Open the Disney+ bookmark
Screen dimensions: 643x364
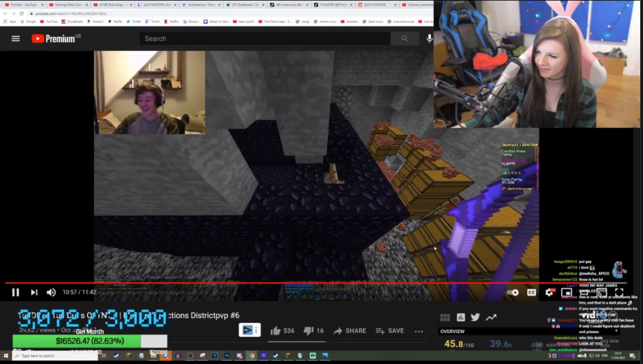click(191, 21)
